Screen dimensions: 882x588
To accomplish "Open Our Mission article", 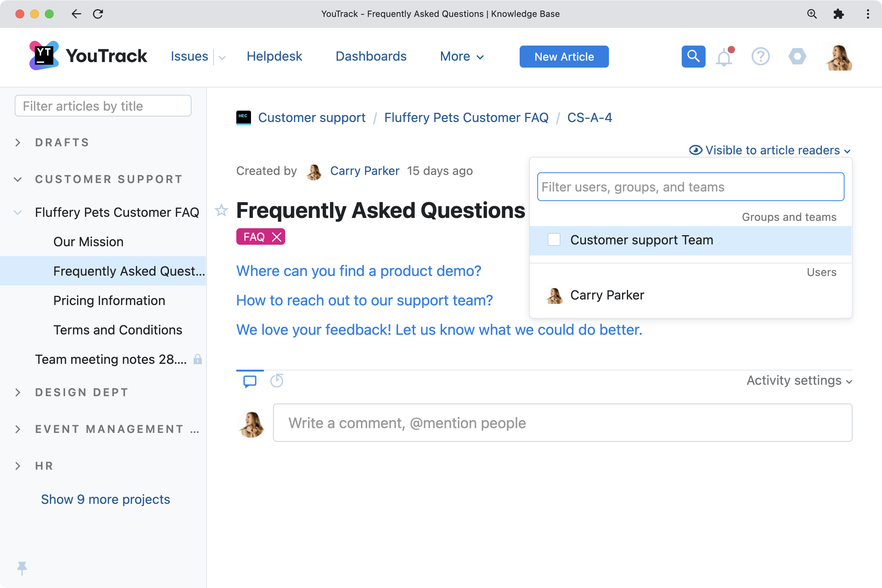I will click(88, 242).
